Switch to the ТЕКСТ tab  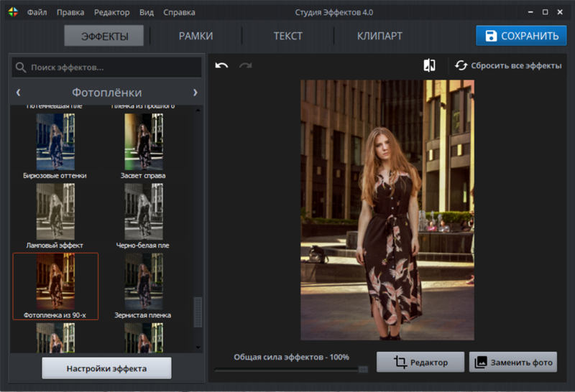coord(288,36)
